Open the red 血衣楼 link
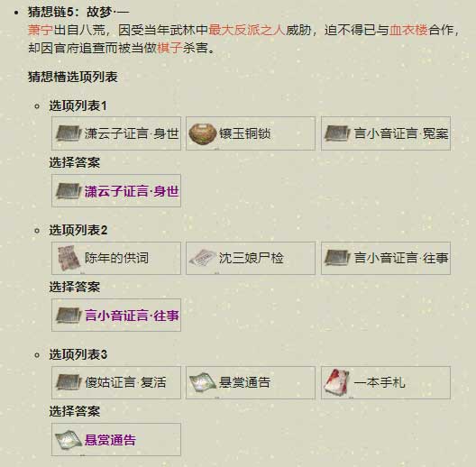The height and width of the screenshot is (467, 476). click(x=408, y=30)
